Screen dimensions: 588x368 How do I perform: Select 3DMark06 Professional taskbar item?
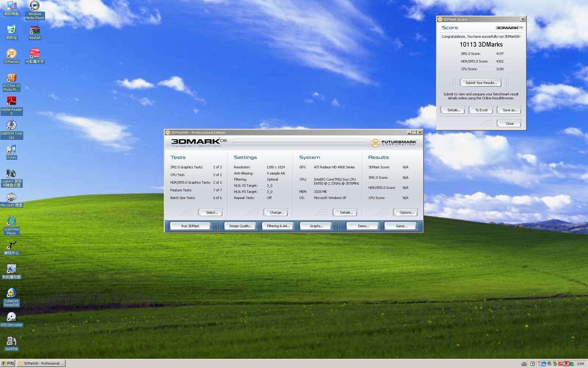point(41,363)
